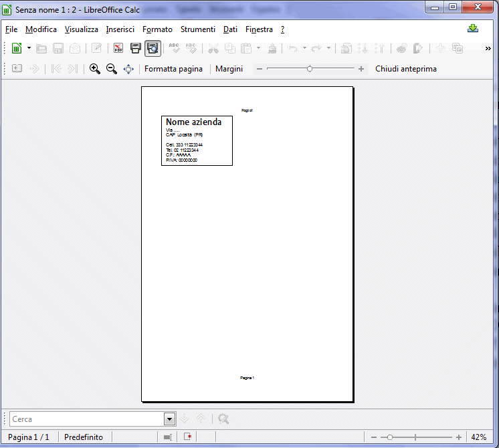499x448 pixels.
Task: Click the Print icon
Action: pos(136,48)
